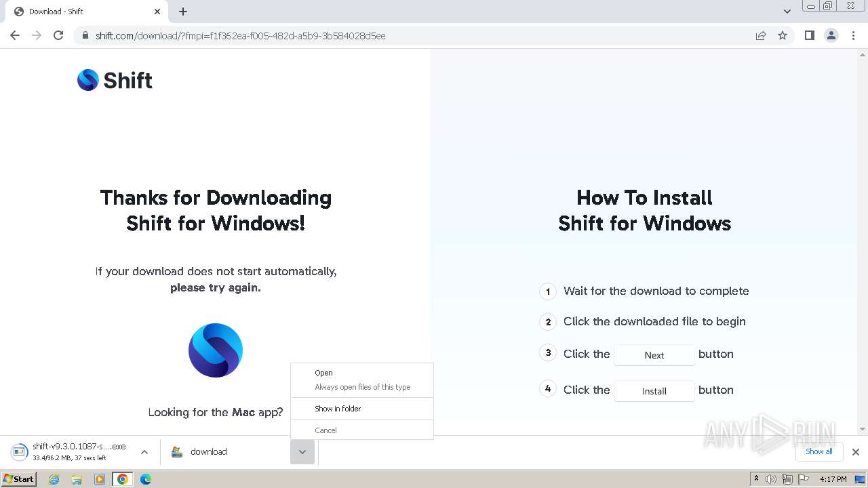Image resolution: width=868 pixels, height=488 pixels.
Task: Click the page vertical scrollbar
Action: tap(863, 241)
